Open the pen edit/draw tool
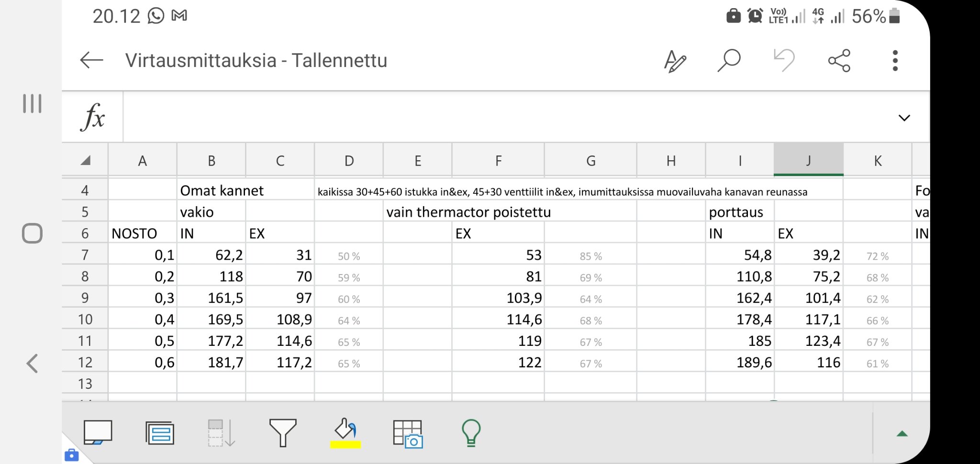The image size is (980, 464). coord(675,61)
